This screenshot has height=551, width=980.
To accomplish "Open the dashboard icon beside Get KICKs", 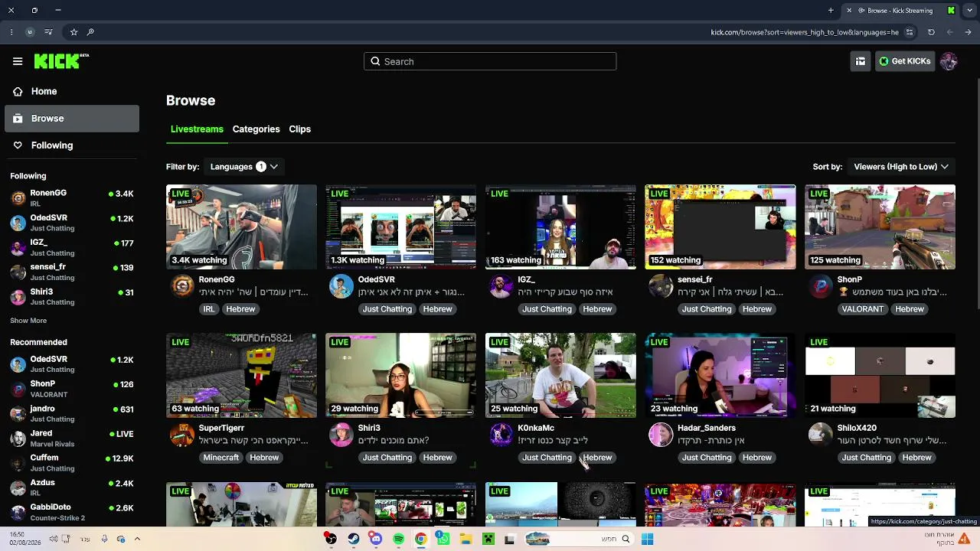I will coord(861,61).
